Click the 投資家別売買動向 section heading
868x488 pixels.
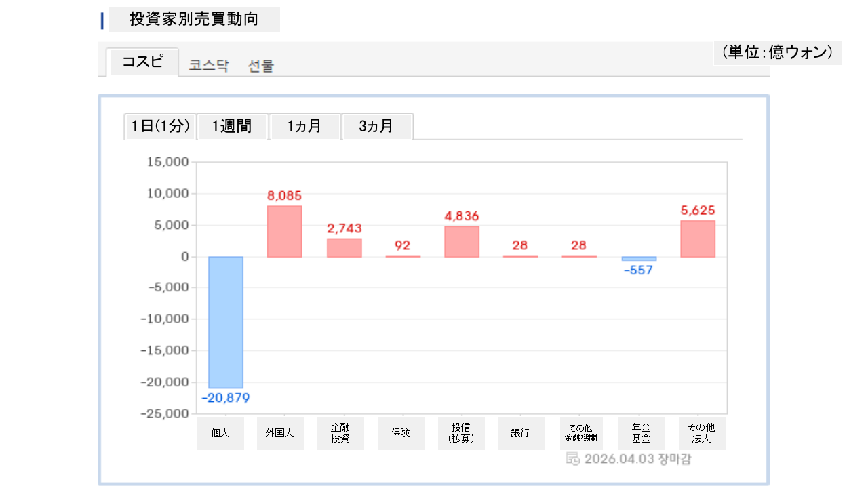click(194, 20)
